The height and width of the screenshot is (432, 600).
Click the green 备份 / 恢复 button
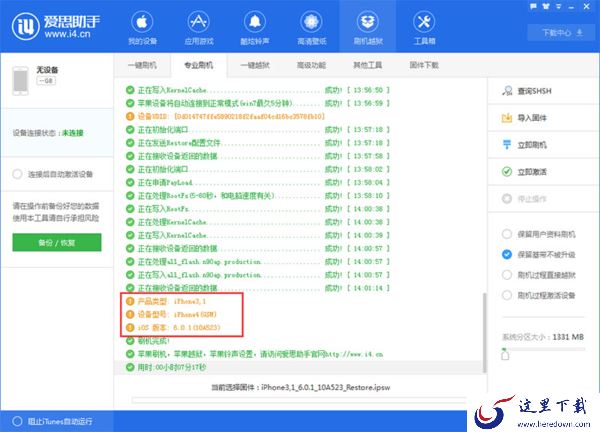point(57,243)
